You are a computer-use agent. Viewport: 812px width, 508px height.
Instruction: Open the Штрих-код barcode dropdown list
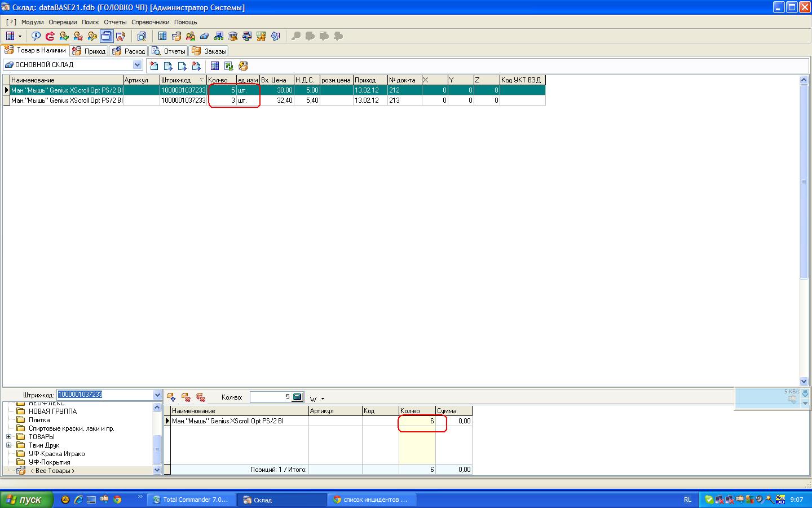point(157,395)
